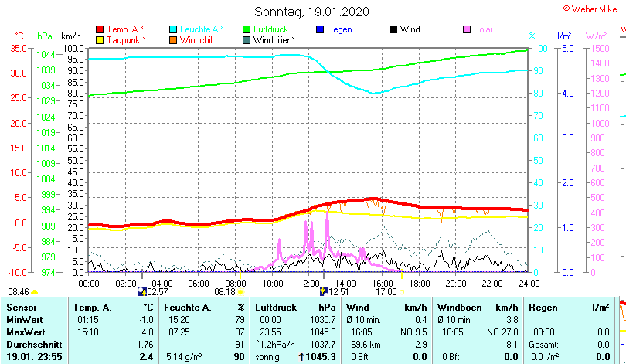The image size is (626, 364).
Task: Click the green Luftdruck legend swatch
Action: 247,29
